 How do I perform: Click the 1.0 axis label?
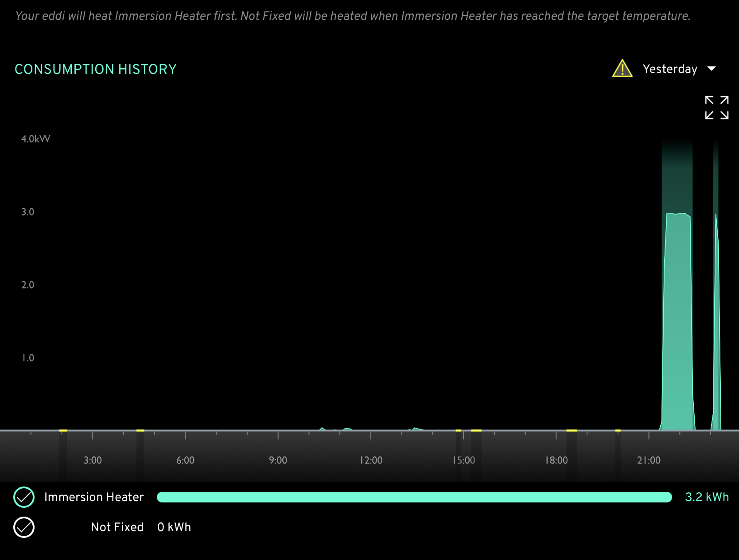[x=28, y=358]
